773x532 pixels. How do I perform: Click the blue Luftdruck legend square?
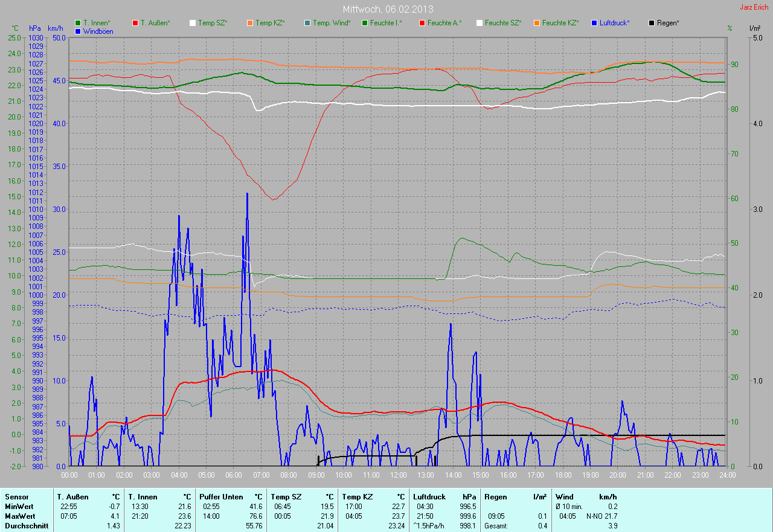594,23
